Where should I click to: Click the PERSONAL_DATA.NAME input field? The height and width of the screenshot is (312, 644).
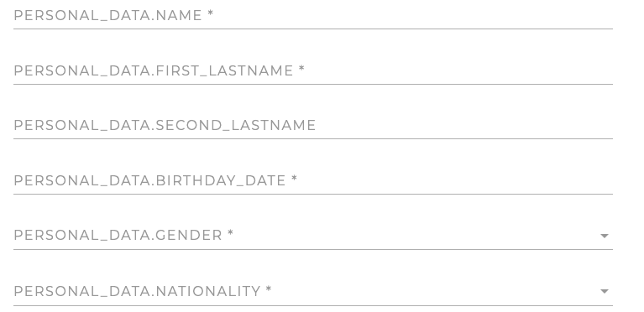tap(313, 16)
